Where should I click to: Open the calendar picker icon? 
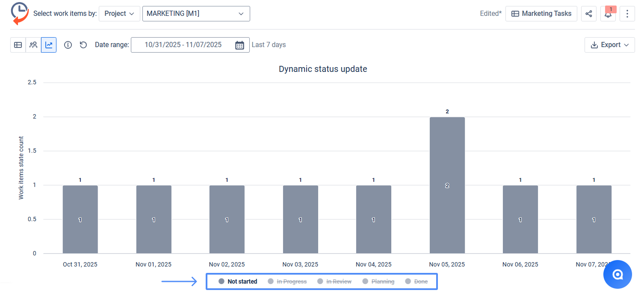tap(239, 45)
